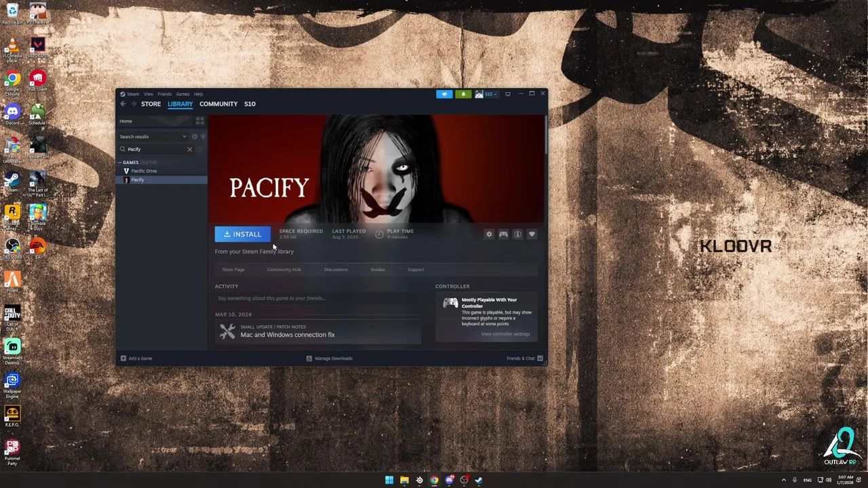Go forward with the Steam forward arrow

pos(134,104)
